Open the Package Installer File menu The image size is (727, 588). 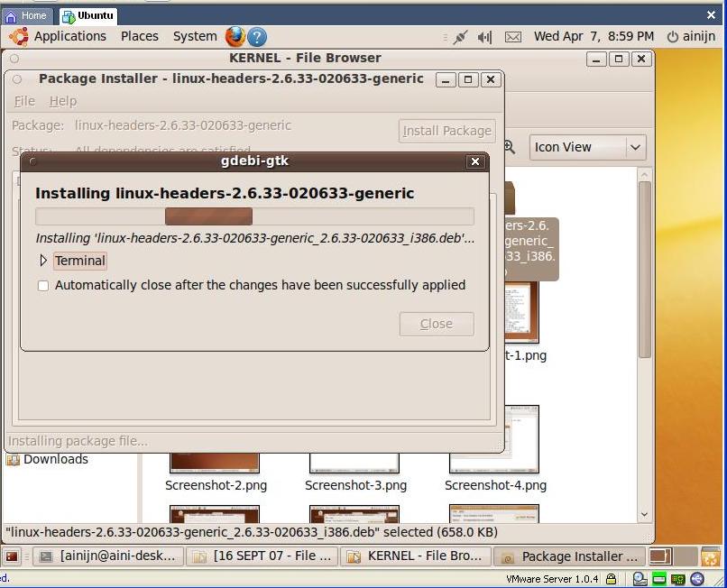(24, 101)
